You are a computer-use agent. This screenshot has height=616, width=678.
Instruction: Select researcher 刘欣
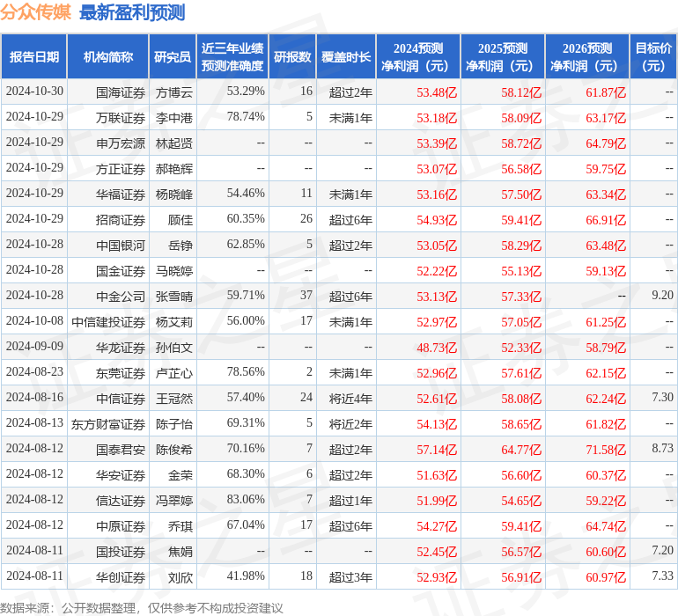point(181,577)
